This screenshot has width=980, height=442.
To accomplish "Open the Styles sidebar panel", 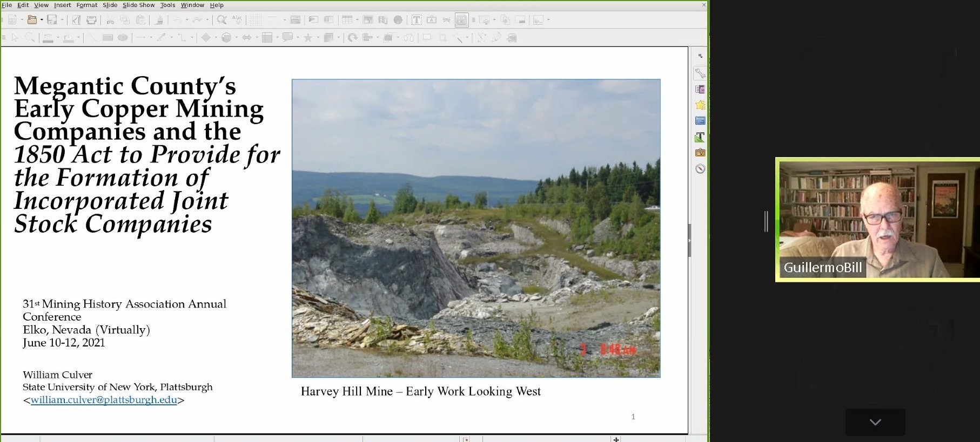I will point(700,137).
